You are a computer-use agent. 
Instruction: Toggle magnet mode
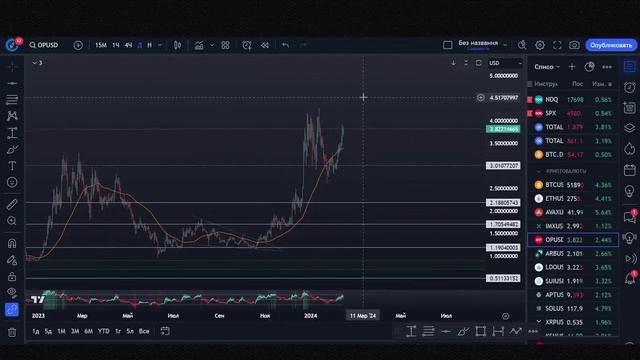[12, 244]
